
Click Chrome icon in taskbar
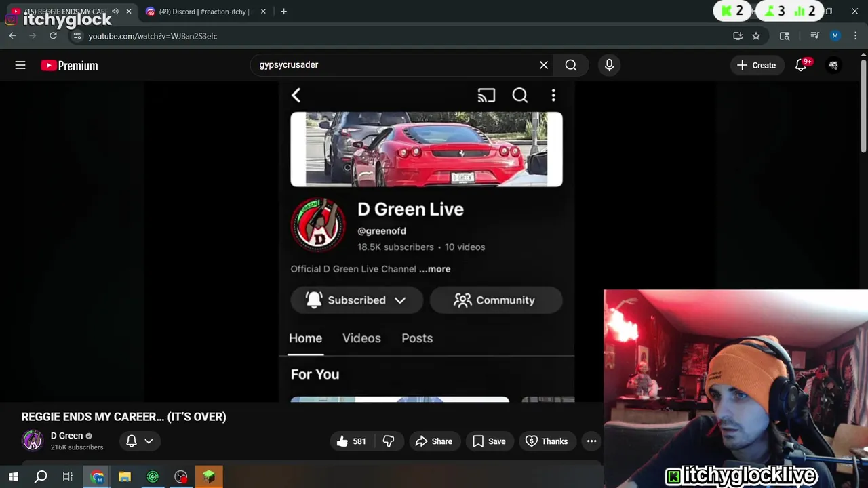[97, 477]
